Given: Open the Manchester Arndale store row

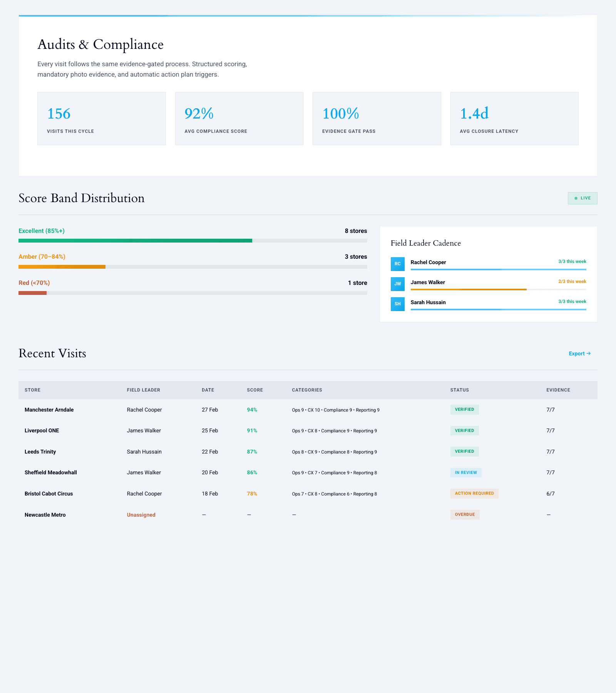Looking at the screenshot, I should pyautogui.click(x=49, y=410).
